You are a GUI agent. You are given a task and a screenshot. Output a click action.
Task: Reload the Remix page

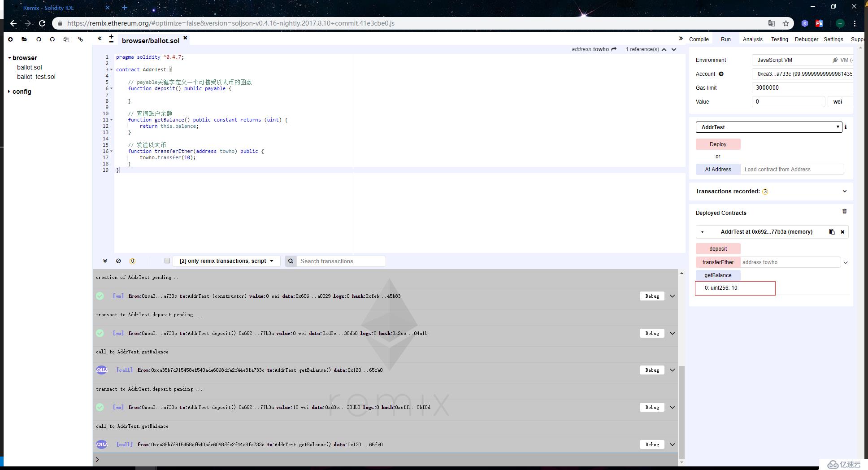click(42, 23)
